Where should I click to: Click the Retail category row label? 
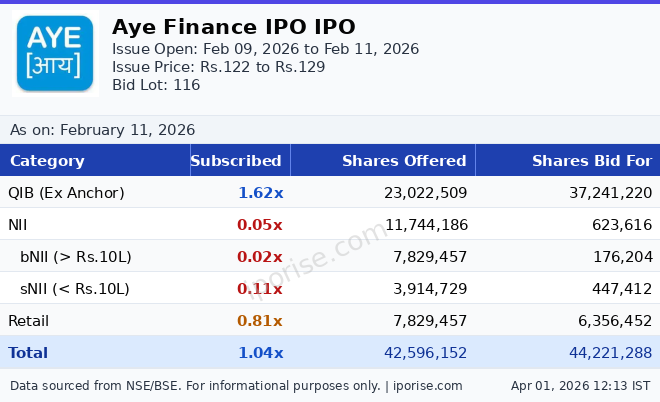[x=28, y=321]
